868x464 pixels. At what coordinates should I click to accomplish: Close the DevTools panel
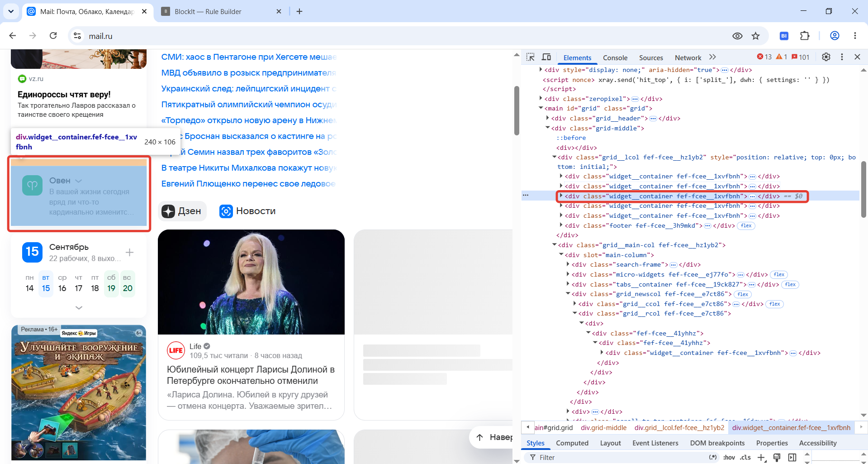[857, 57]
